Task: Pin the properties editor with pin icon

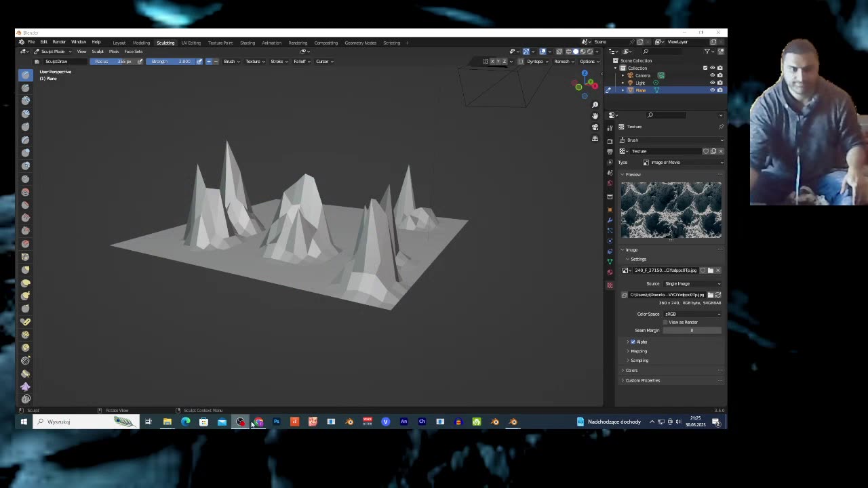Action: (x=720, y=127)
